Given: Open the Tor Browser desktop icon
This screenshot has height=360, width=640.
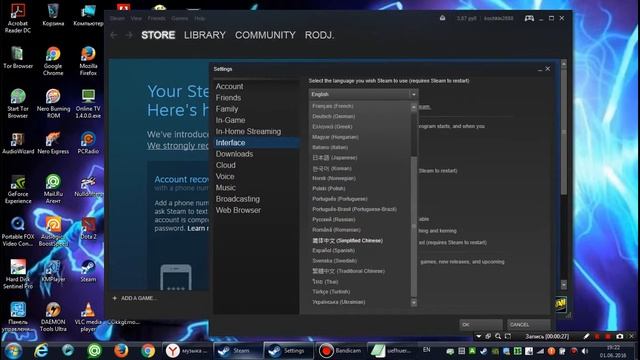Looking at the screenshot, I should pyautogui.click(x=18, y=58).
